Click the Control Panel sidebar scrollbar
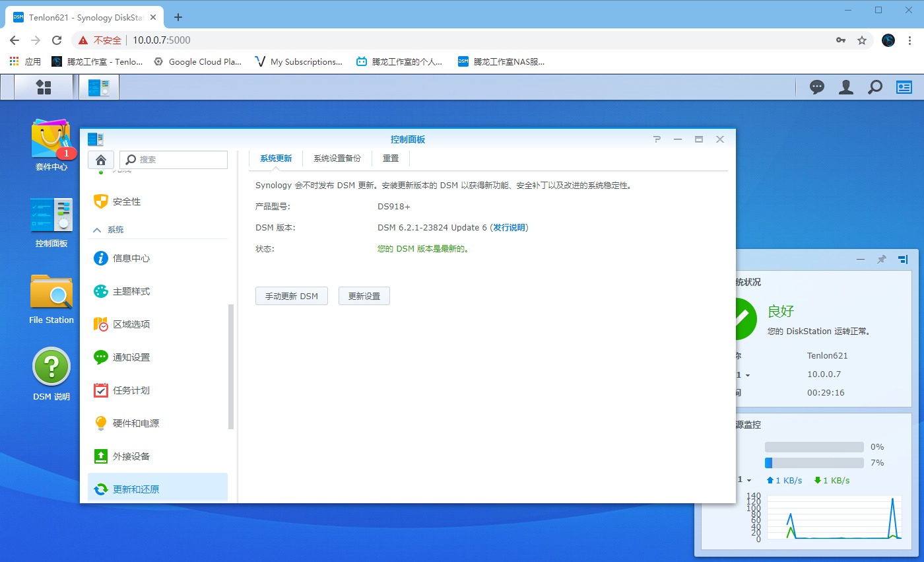Image resolution: width=924 pixels, height=562 pixels. pos(231,367)
